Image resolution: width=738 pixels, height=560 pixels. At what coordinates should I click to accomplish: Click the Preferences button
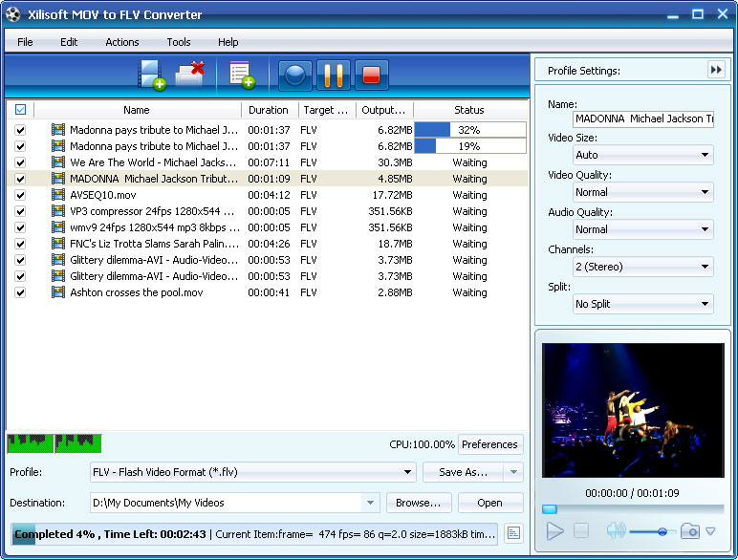(x=489, y=444)
